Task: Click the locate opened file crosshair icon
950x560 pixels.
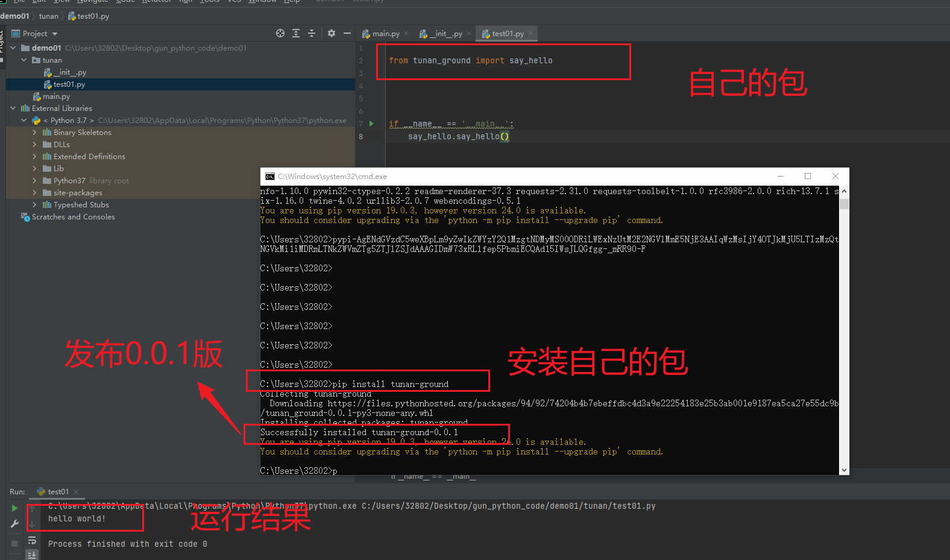Action: point(280,34)
